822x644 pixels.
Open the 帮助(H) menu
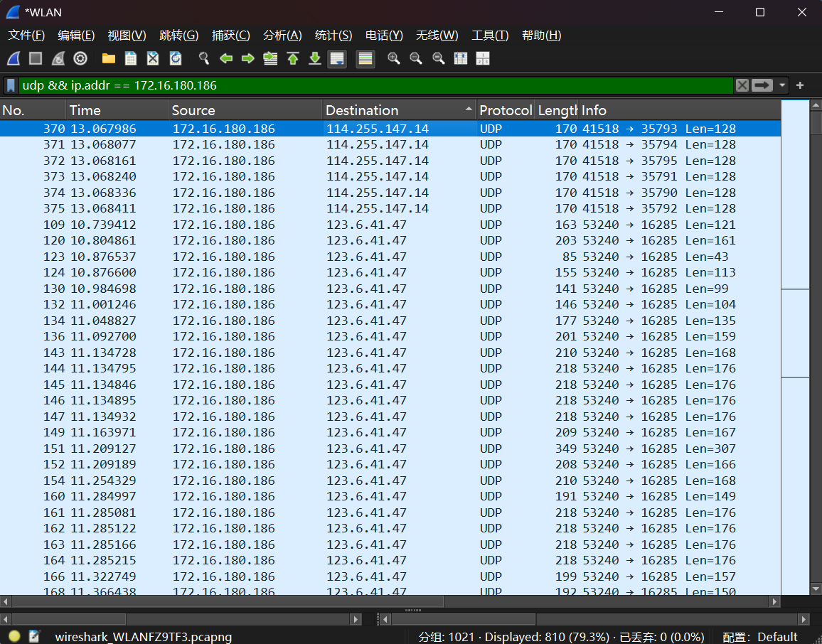coord(542,36)
